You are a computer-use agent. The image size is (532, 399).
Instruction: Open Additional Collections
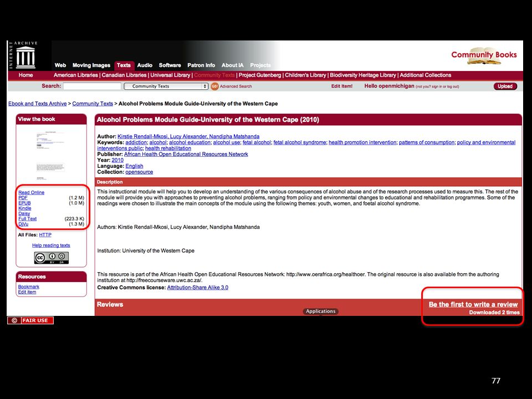click(x=426, y=75)
